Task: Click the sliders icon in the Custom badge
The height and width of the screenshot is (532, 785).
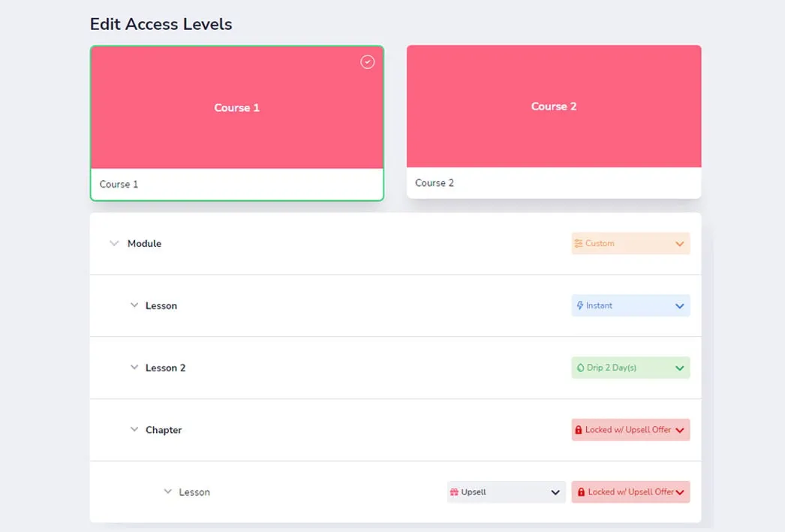Action: (x=579, y=244)
